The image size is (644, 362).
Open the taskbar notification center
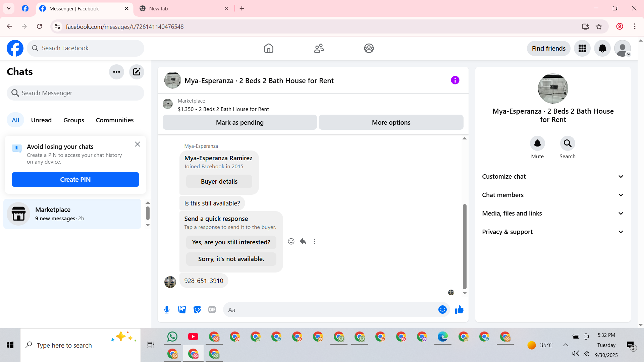[x=631, y=345]
